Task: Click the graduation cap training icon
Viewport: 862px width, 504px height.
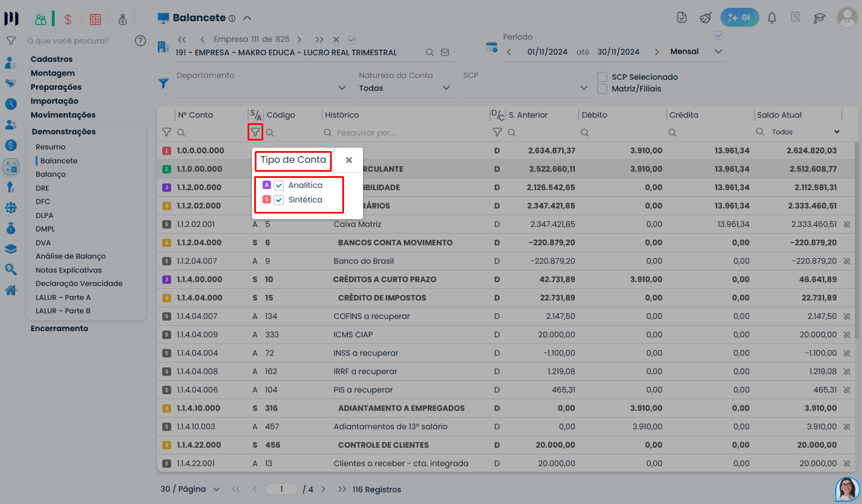Action: (819, 18)
